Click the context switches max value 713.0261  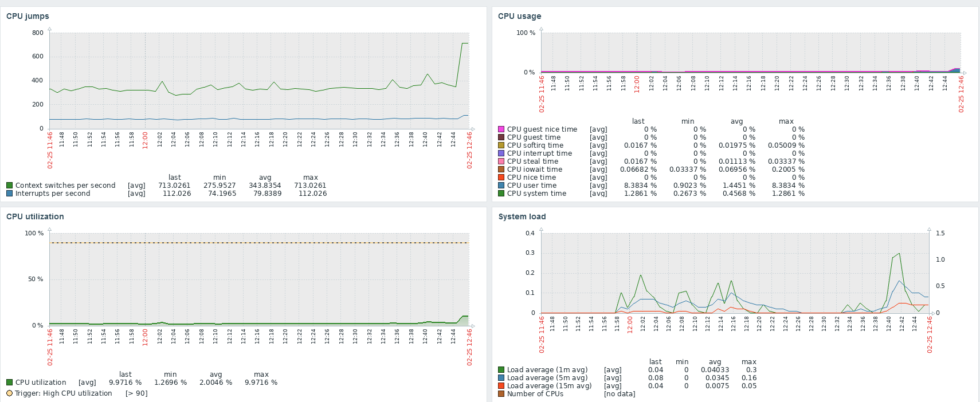click(x=310, y=186)
